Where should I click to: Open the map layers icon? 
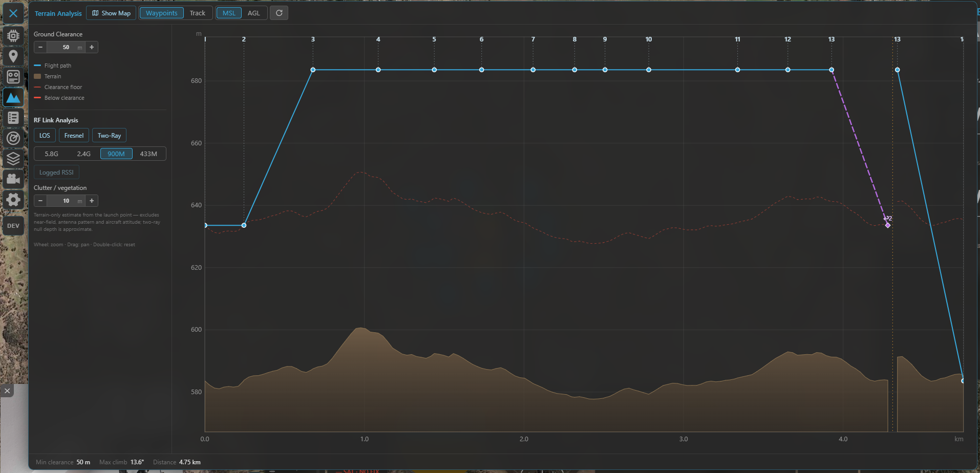13,159
